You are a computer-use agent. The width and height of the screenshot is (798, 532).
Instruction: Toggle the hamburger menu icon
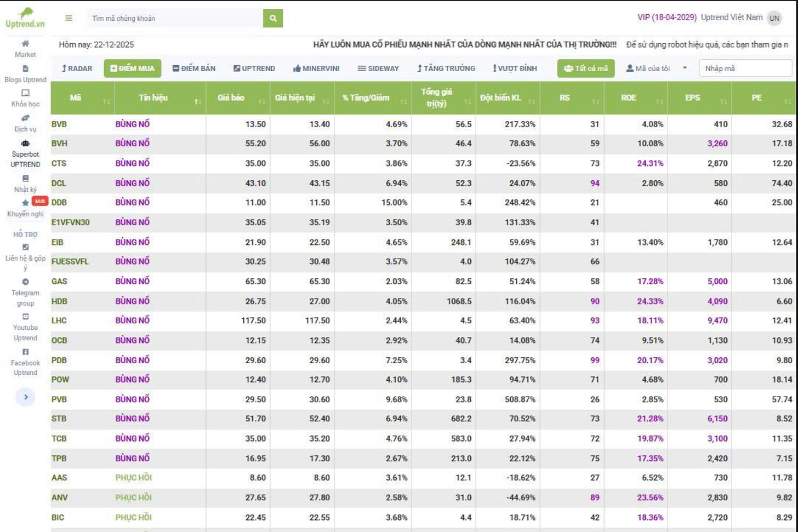(x=69, y=18)
